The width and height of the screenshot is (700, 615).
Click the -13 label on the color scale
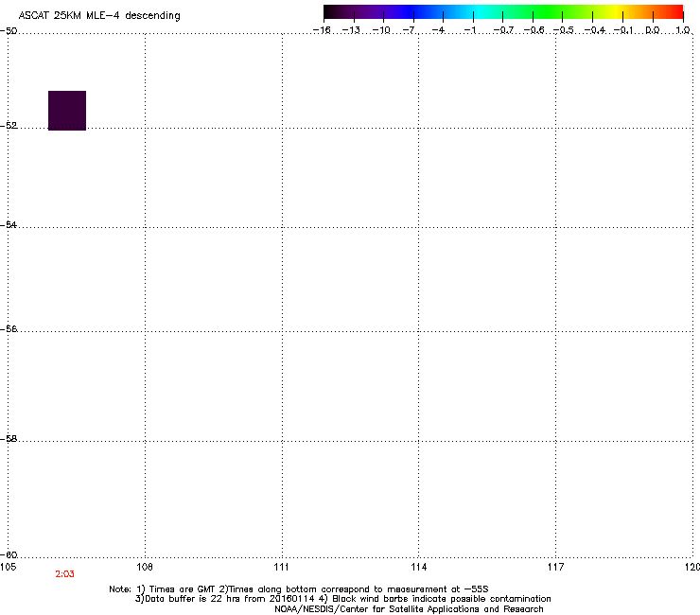pos(351,30)
